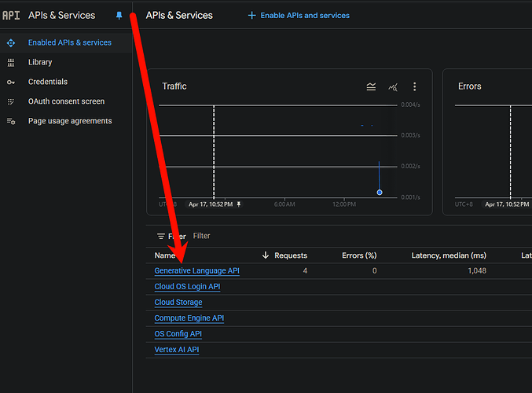Click the Traffic chart title

174,86
